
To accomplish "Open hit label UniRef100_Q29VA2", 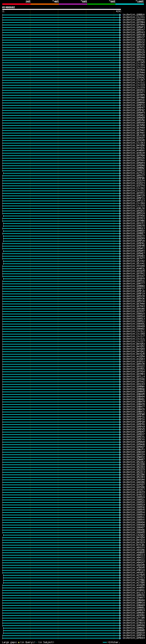I will [x=134, y=75].
